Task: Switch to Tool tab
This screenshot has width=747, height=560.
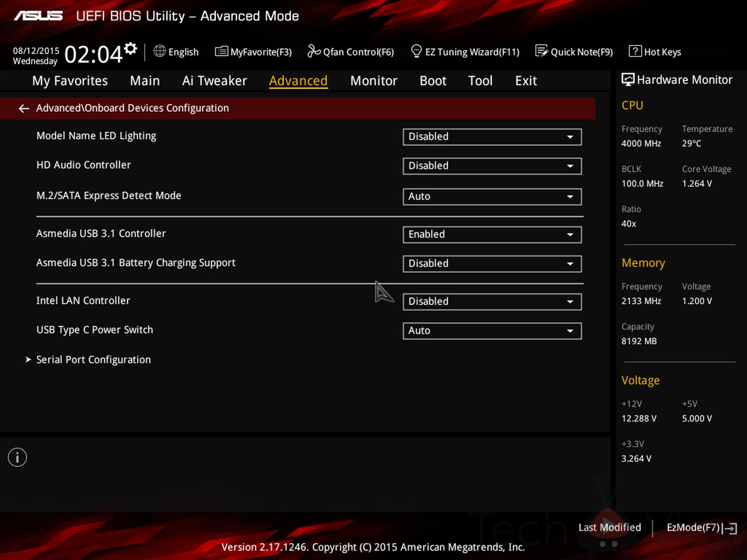Action: [480, 81]
